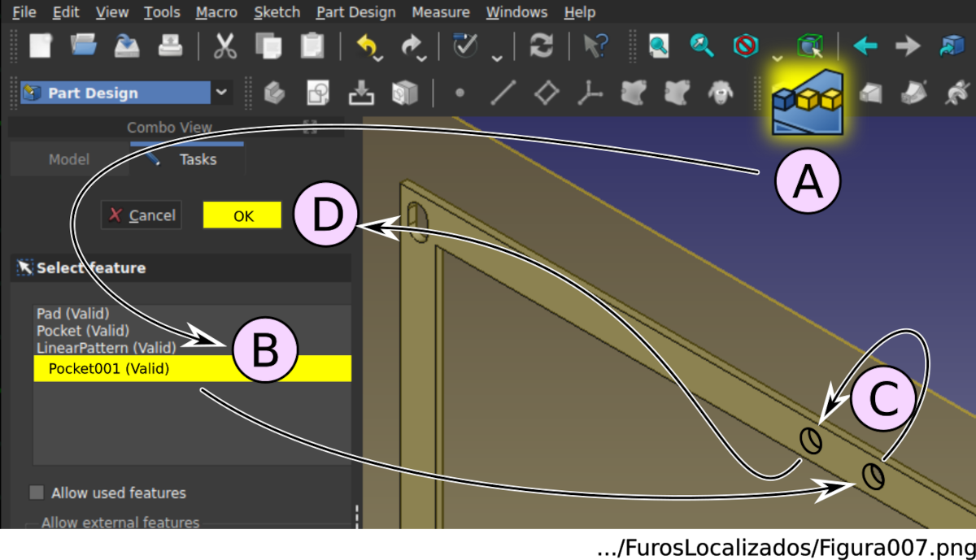Click the undo arrow icon
Screen dimensions: 976x560
click(368, 46)
